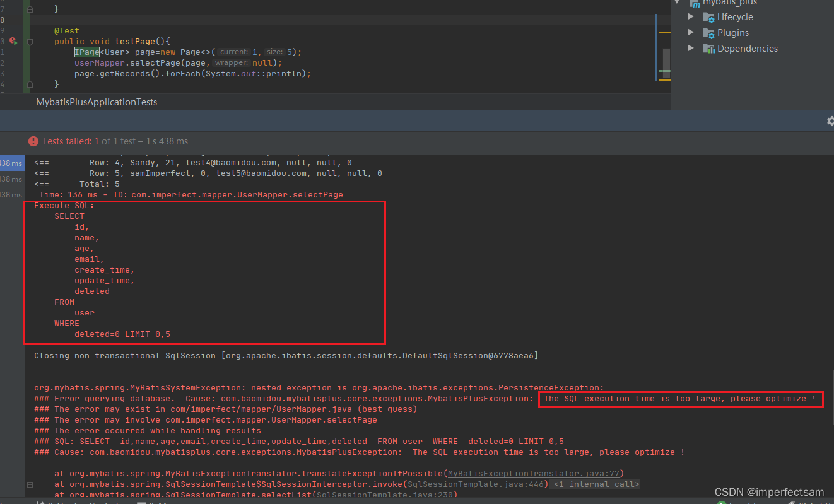Click the page.getRecords() line in editor
Image resolution: width=834 pixels, height=504 pixels.
pyautogui.click(x=193, y=73)
